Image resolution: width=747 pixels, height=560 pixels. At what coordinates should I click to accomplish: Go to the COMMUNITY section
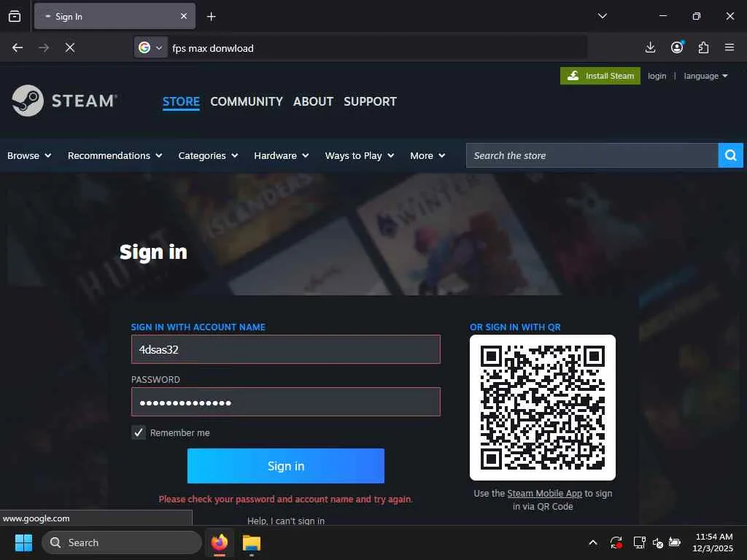click(x=247, y=101)
